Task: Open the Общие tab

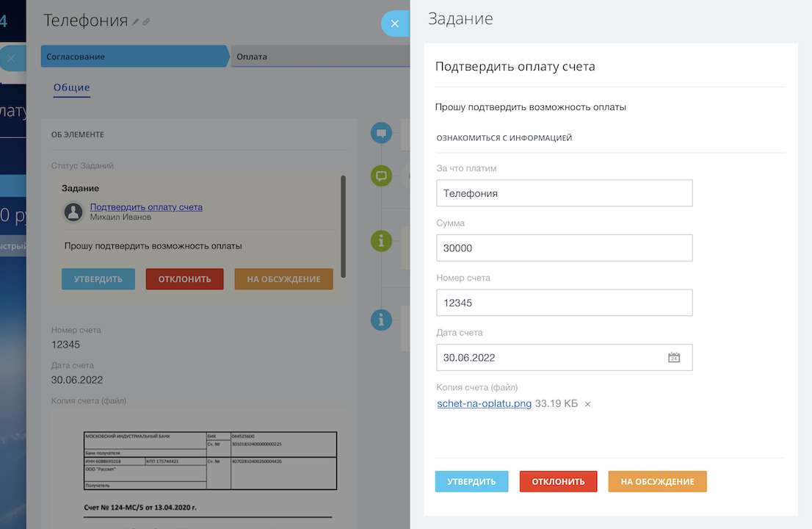Action: pos(72,87)
